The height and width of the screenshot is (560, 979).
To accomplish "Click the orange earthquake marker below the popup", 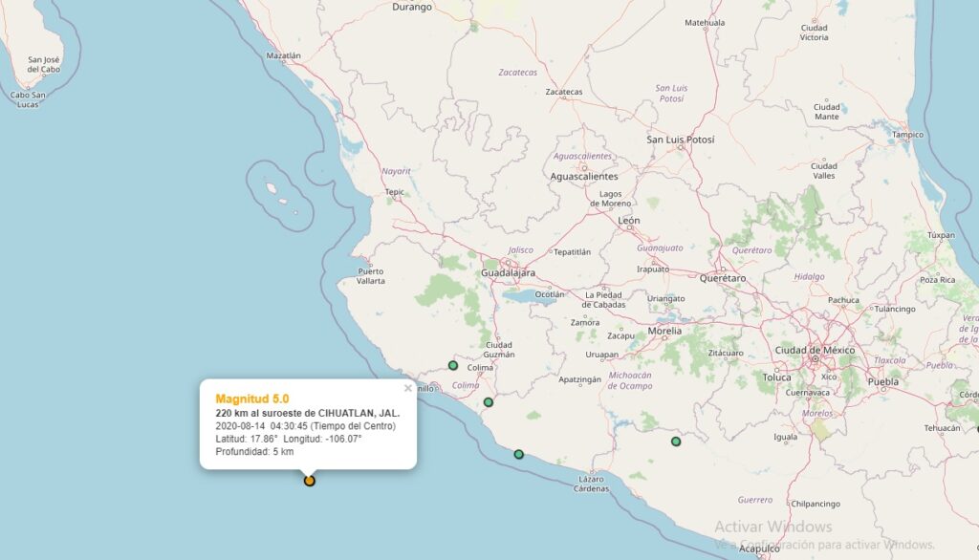I will point(309,481).
